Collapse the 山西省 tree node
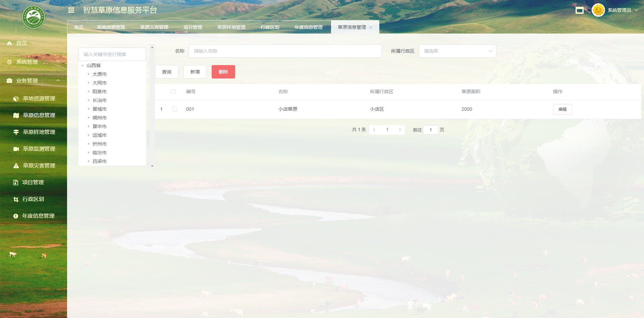Screen dimensions: 644x318 83,65
